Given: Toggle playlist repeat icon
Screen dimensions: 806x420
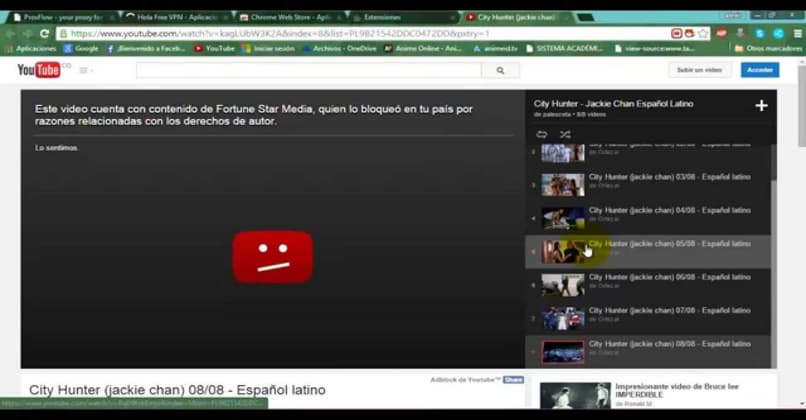Looking at the screenshot, I should coord(542,134).
